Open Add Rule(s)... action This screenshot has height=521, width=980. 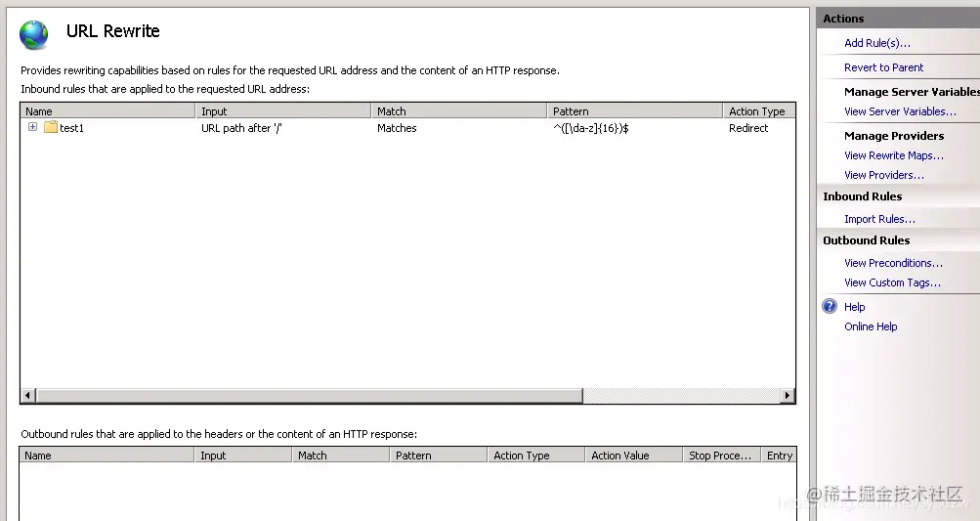tap(876, 43)
